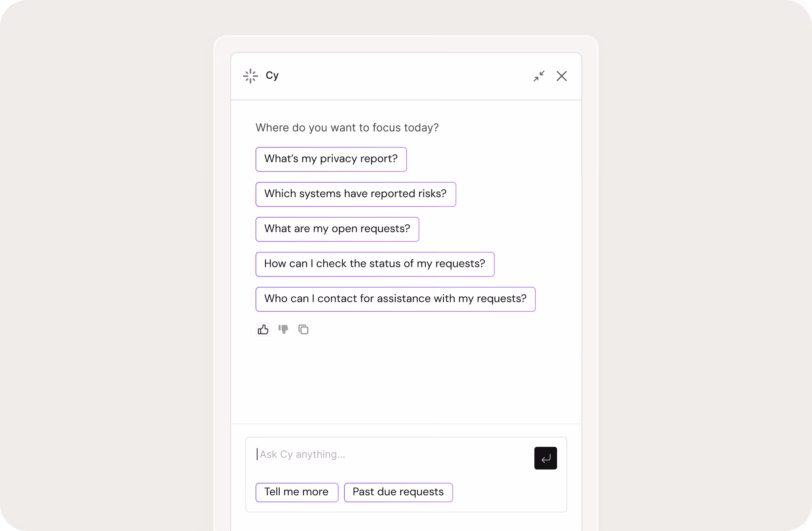812x531 pixels.
Task: Close the Cy assistant window
Action: (x=561, y=76)
